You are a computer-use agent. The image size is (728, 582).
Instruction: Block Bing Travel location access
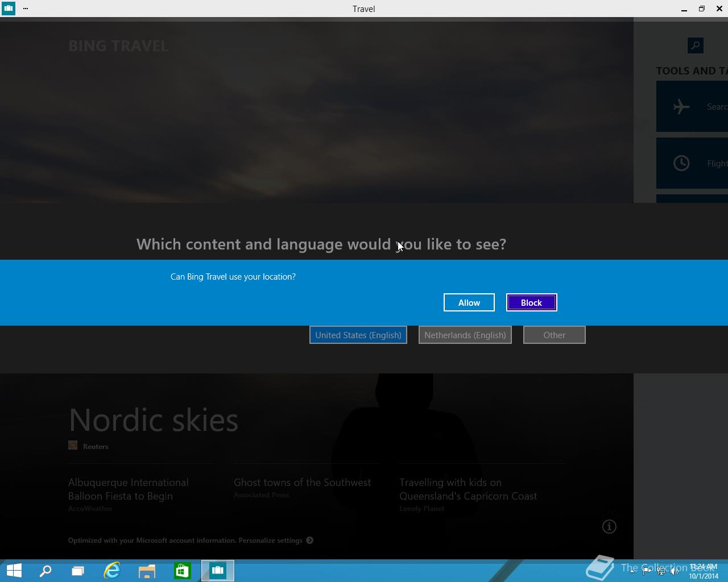point(532,302)
